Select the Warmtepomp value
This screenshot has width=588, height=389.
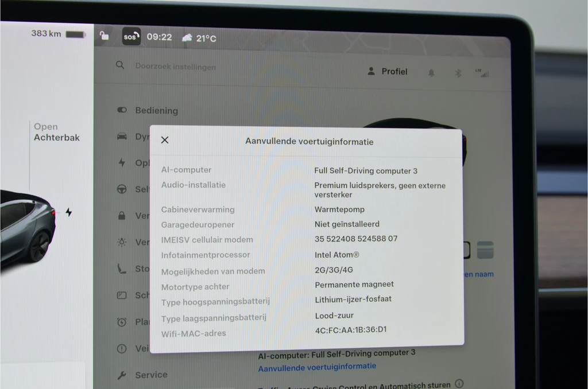click(x=339, y=209)
